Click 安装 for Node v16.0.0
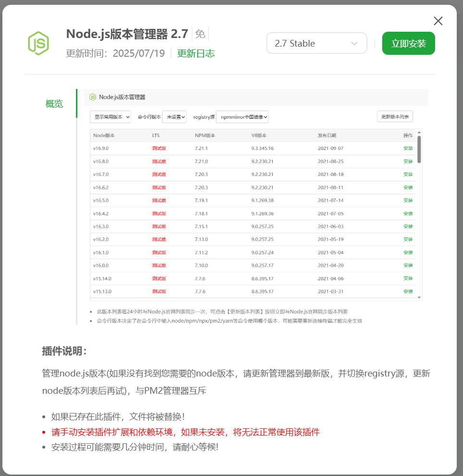This screenshot has width=463, height=476. point(408,265)
